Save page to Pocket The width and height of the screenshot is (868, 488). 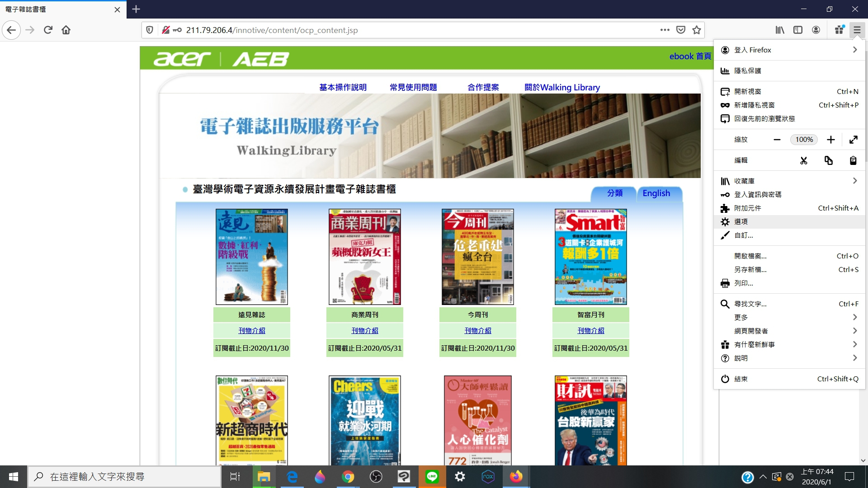(681, 30)
